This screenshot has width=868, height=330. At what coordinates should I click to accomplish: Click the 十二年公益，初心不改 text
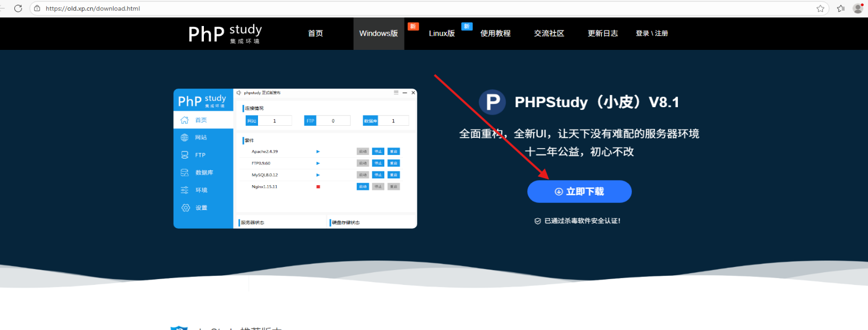point(579,152)
